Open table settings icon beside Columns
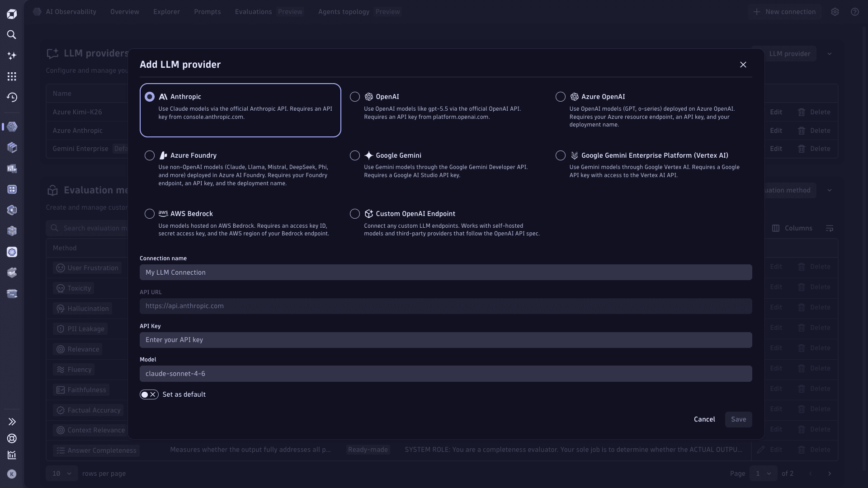 (x=830, y=228)
